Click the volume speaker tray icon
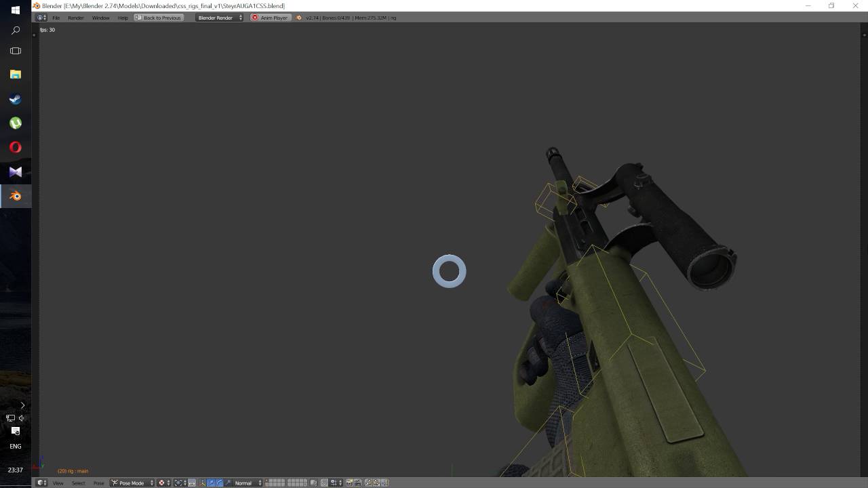The height and width of the screenshot is (488, 868). point(22,418)
